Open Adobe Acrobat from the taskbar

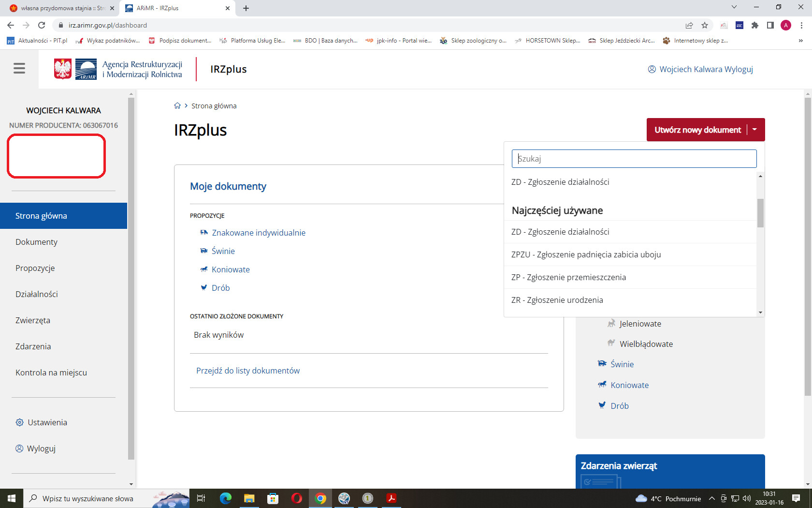click(391, 498)
